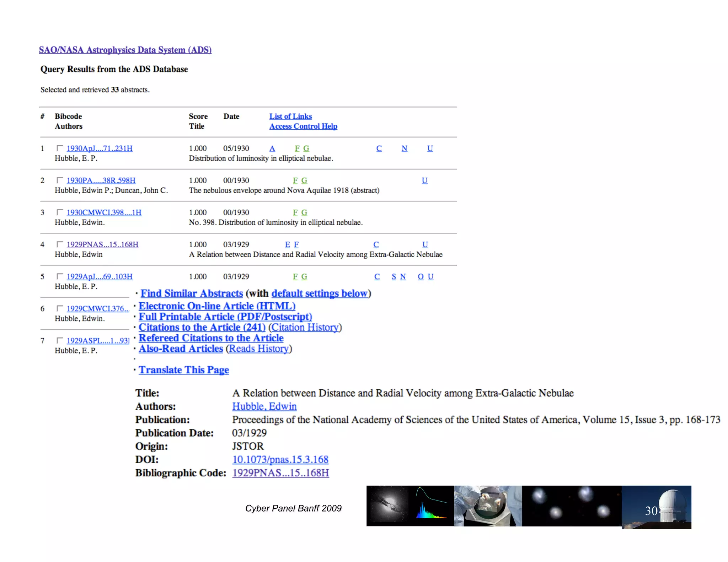Click the C citations link in row 4
The width and height of the screenshot is (728, 562).
(376, 244)
